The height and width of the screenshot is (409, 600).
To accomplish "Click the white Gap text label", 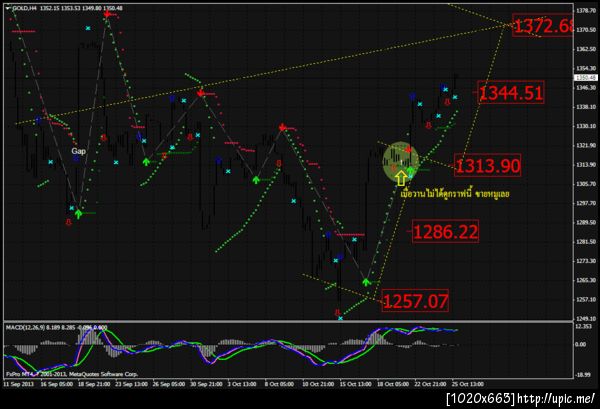I will point(78,151).
